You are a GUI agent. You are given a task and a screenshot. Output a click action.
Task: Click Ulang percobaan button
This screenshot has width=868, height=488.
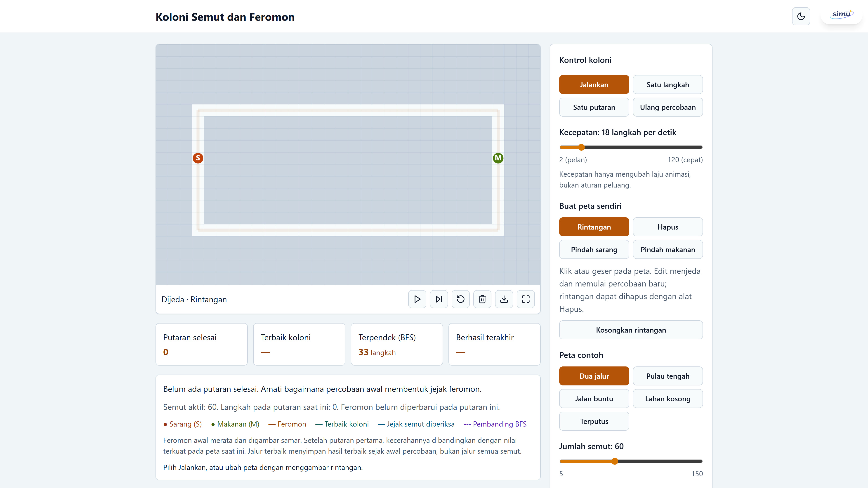pyautogui.click(x=668, y=107)
